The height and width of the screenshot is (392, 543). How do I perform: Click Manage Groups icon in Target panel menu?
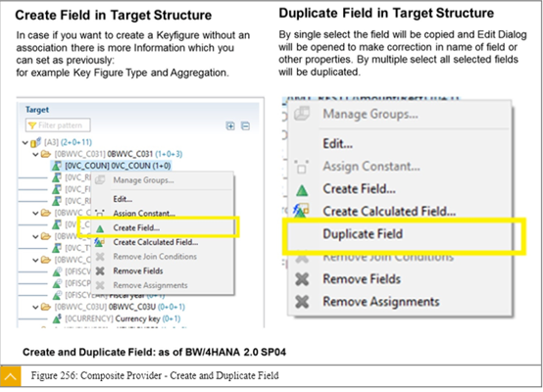(100, 180)
